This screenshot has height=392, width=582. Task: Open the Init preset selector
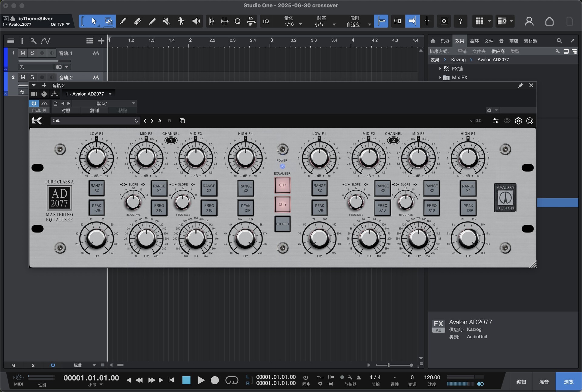[x=95, y=121]
